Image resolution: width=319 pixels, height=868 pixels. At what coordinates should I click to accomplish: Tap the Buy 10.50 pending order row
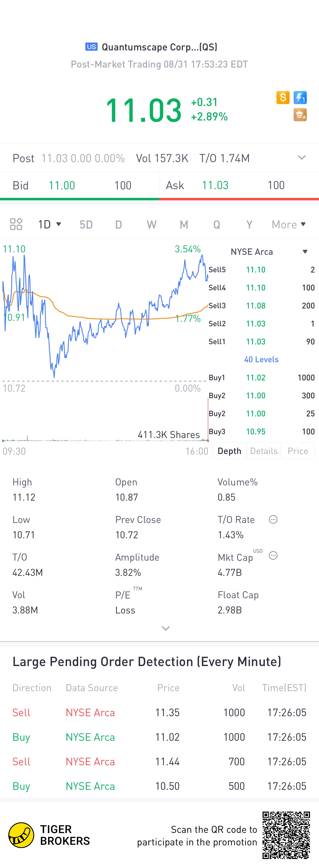159,786
